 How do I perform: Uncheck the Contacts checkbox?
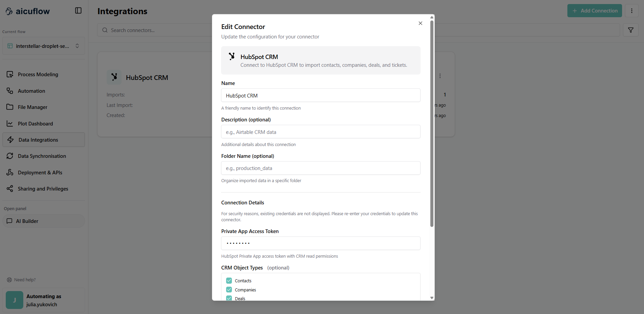(x=229, y=281)
